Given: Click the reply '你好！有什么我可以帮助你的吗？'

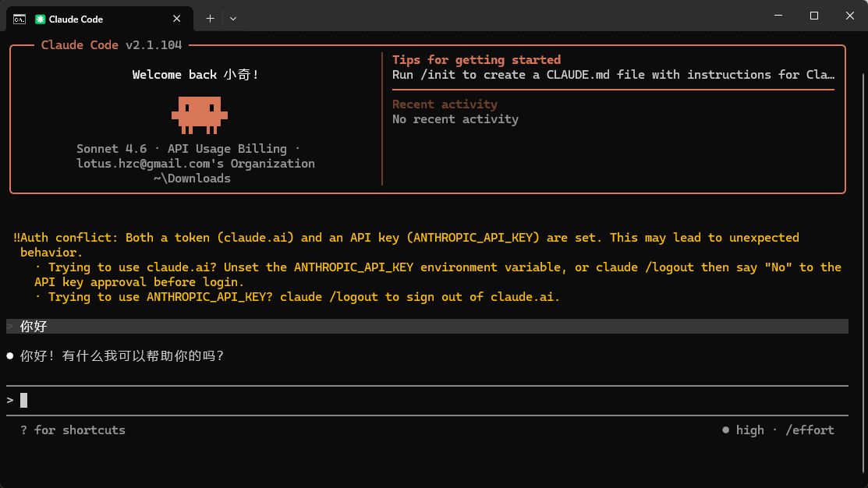Looking at the screenshot, I should pyautogui.click(x=122, y=355).
